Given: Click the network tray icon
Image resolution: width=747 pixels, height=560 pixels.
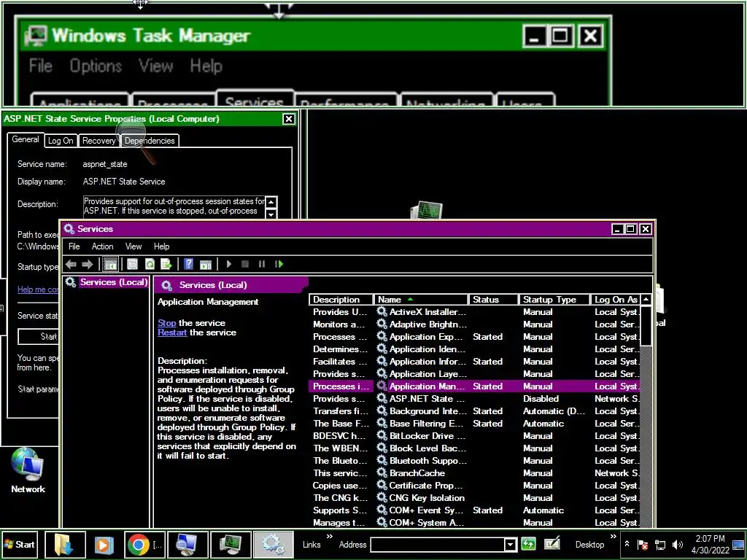Looking at the screenshot, I should click(x=659, y=545).
